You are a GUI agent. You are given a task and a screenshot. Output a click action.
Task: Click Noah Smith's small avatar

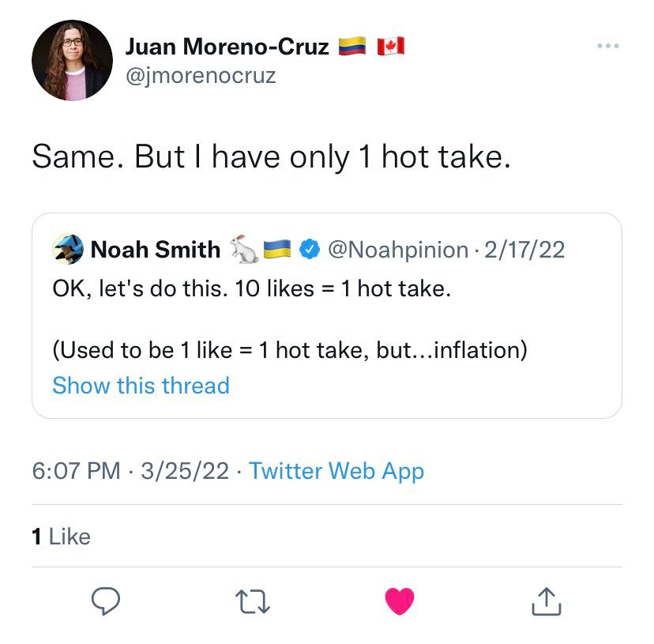[x=68, y=250]
